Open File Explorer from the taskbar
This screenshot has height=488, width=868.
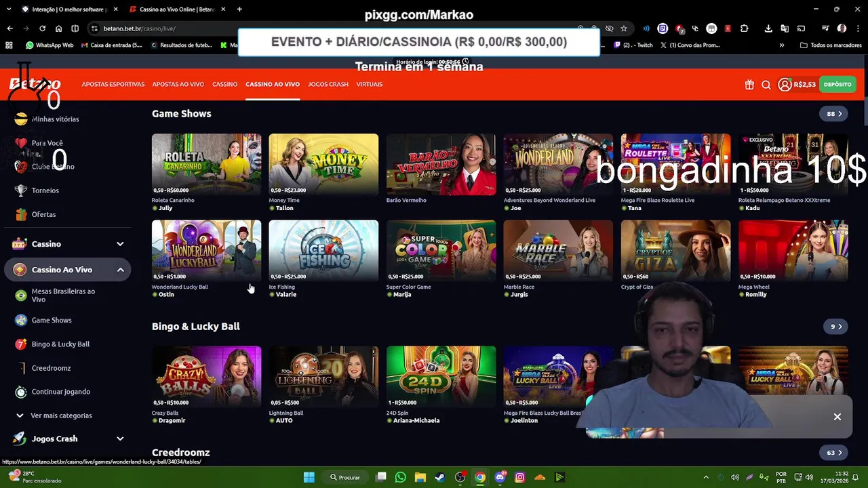(x=420, y=477)
